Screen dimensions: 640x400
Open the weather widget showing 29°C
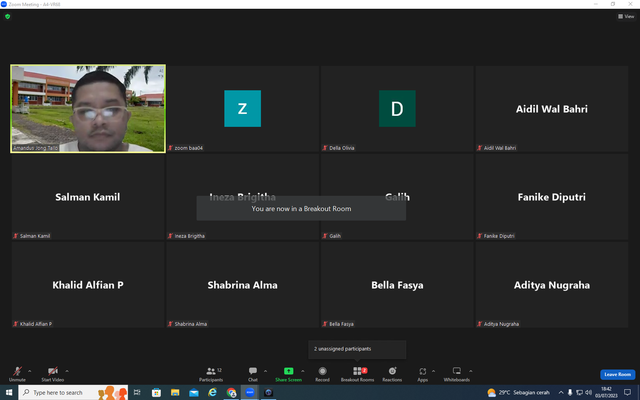coord(518,393)
